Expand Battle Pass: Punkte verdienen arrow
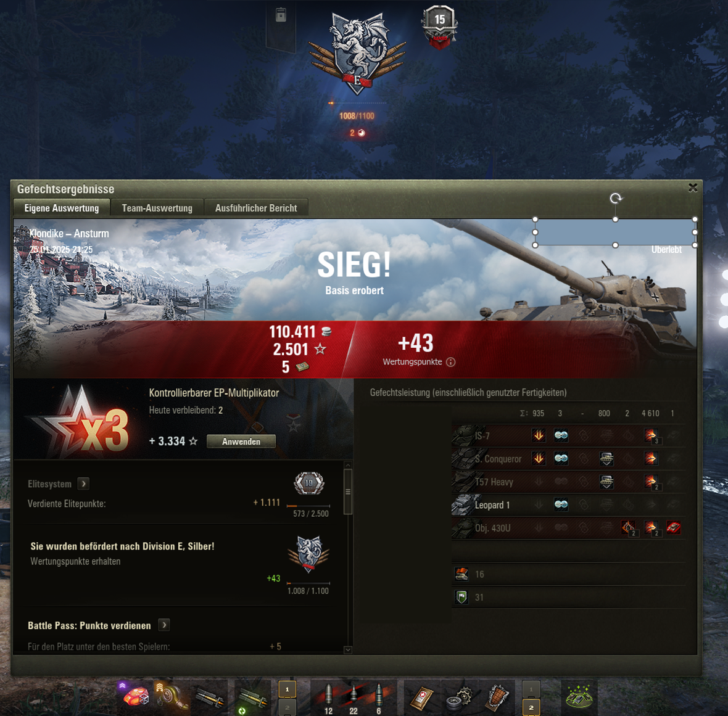The width and height of the screenshot is (728, 716). (164, 625)
